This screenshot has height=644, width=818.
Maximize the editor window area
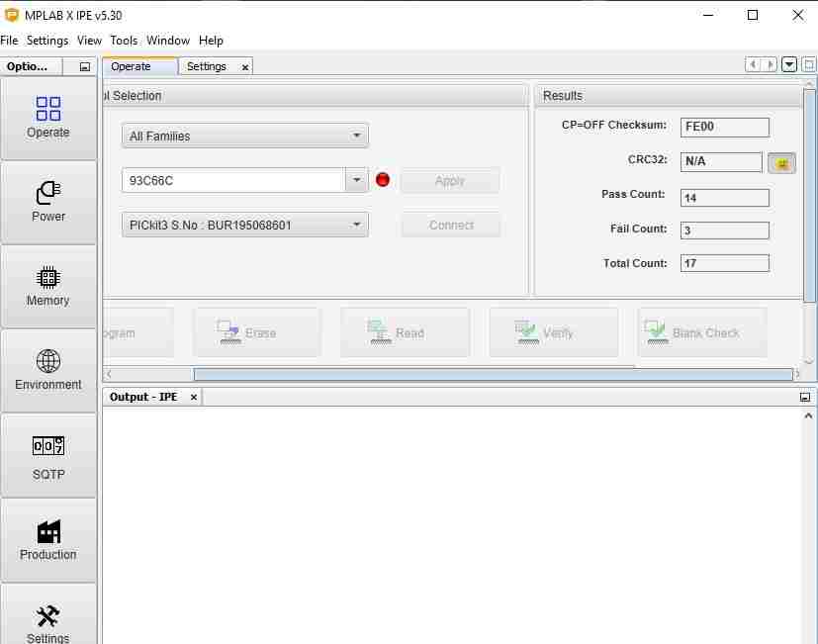(808, 64)
